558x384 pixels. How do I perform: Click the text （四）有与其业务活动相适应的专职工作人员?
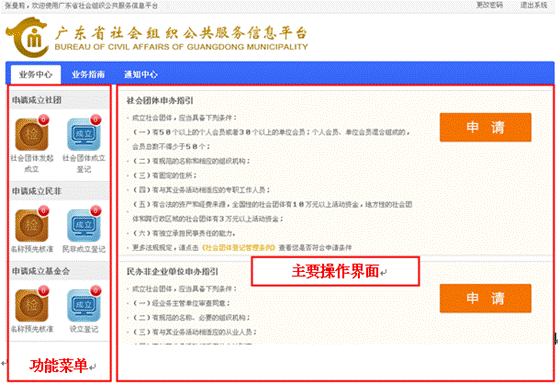point(201,190)
